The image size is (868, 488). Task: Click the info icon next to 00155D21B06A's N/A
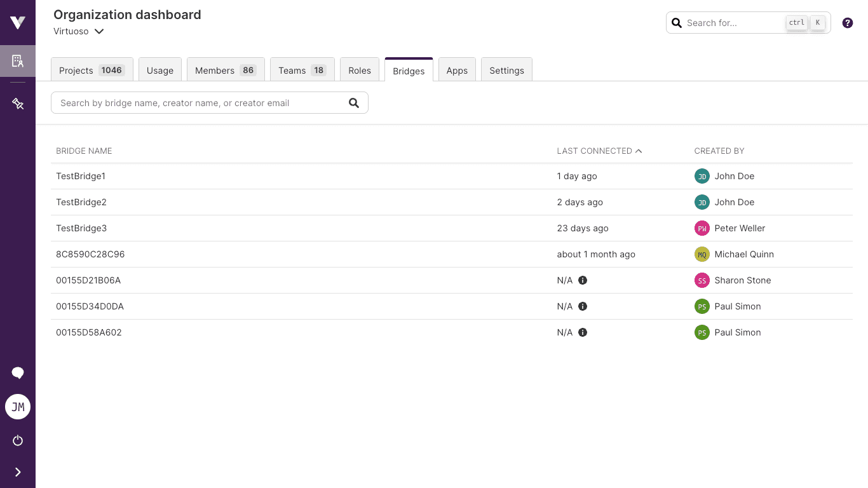(x=582, y=280)
